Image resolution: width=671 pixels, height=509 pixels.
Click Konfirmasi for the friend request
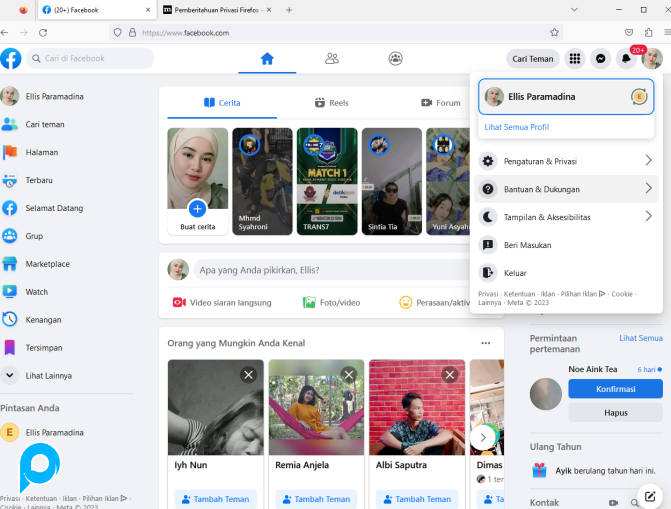615,389
